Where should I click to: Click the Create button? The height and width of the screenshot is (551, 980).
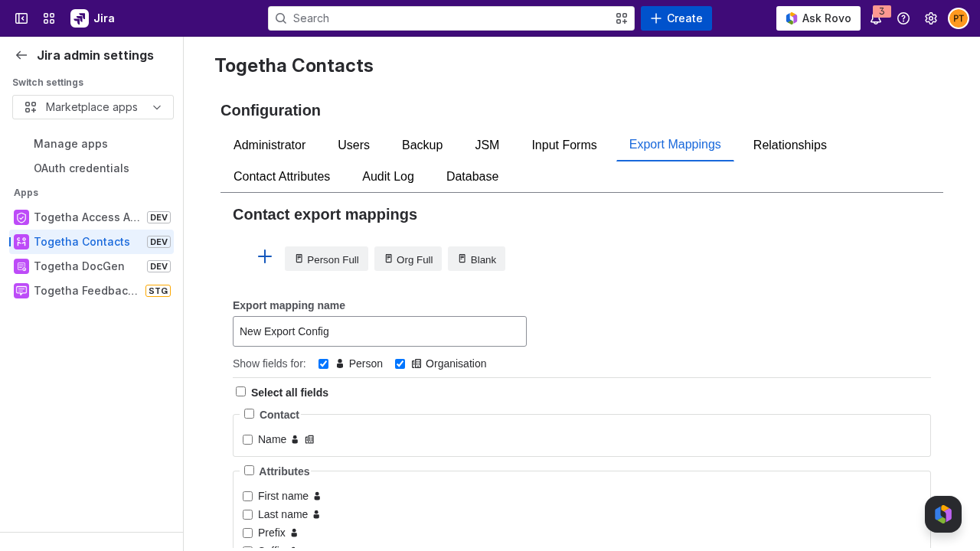(x=676, y=18)
